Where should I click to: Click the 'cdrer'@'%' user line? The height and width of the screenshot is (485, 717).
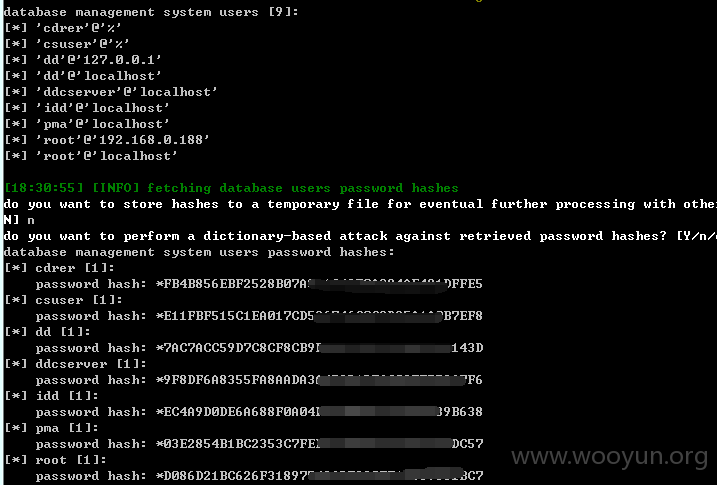[x=63, y=28]
